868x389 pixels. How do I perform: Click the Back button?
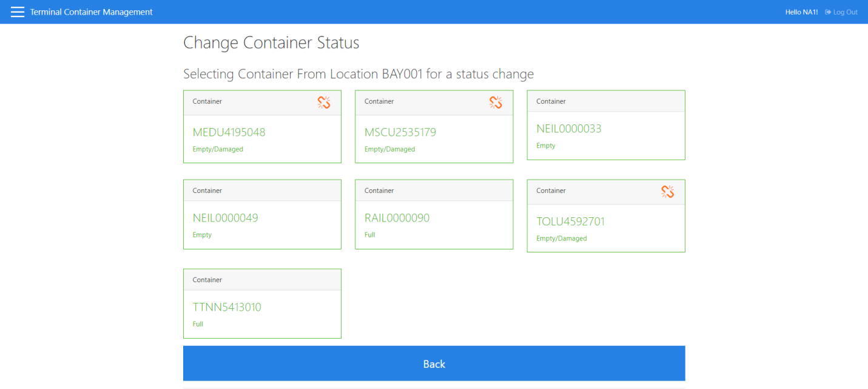coord(434,364)
